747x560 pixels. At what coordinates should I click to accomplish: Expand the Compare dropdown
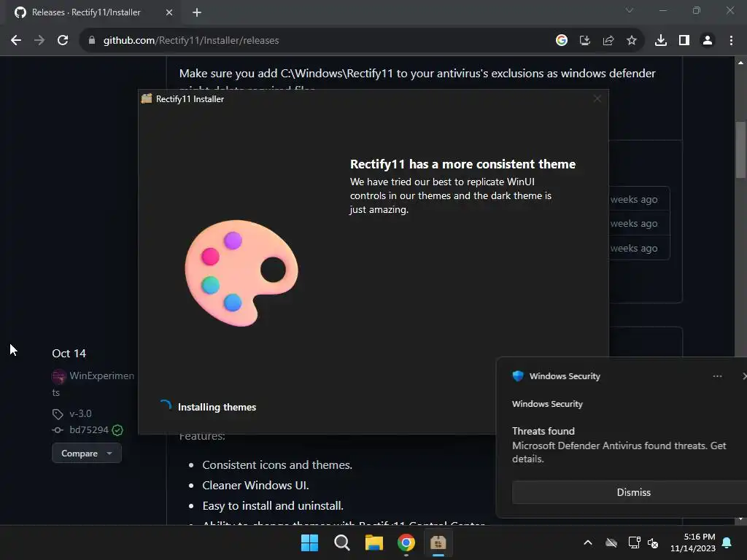click(87, 454)
